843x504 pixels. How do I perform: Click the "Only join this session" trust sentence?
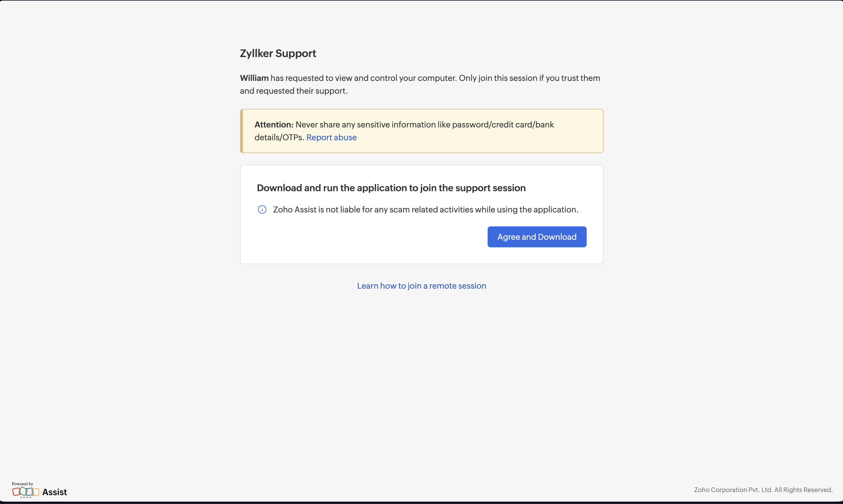[529, 78]
